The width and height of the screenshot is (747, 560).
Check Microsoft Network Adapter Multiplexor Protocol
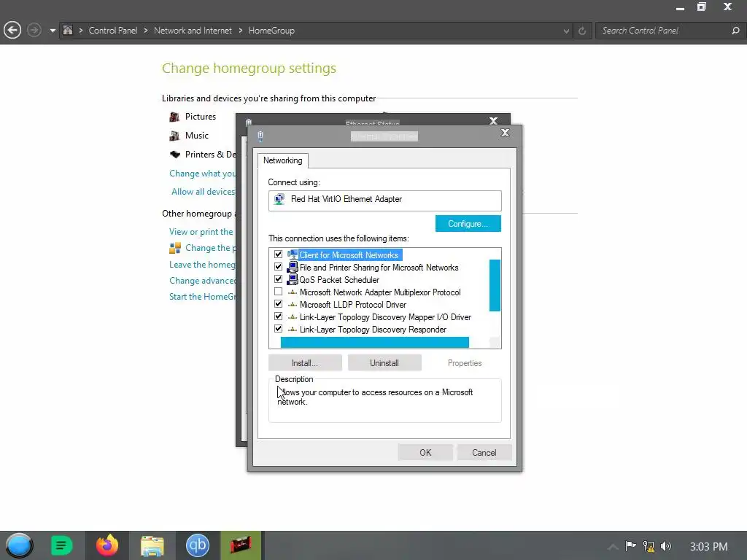tap(278, 292)
